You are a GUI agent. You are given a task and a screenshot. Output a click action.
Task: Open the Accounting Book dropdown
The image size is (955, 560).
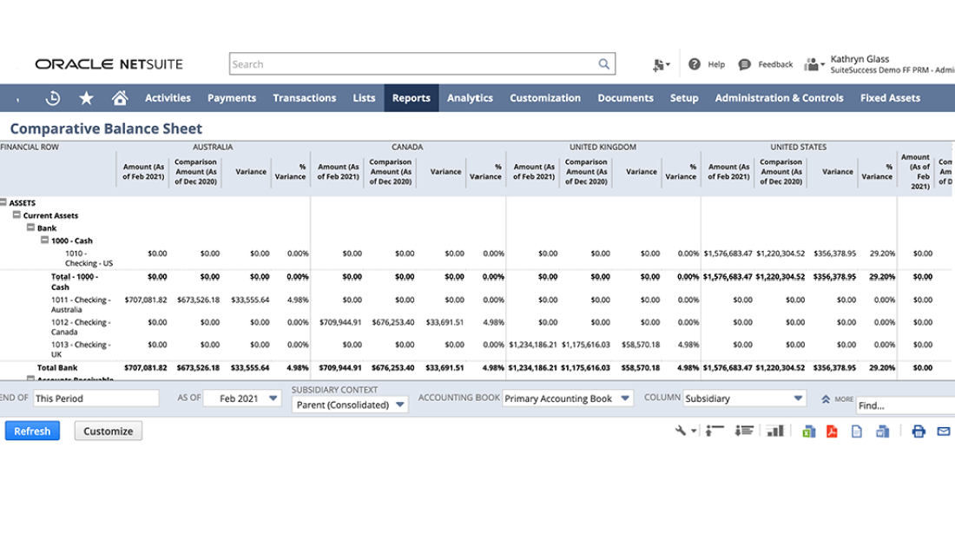[568, 398]
